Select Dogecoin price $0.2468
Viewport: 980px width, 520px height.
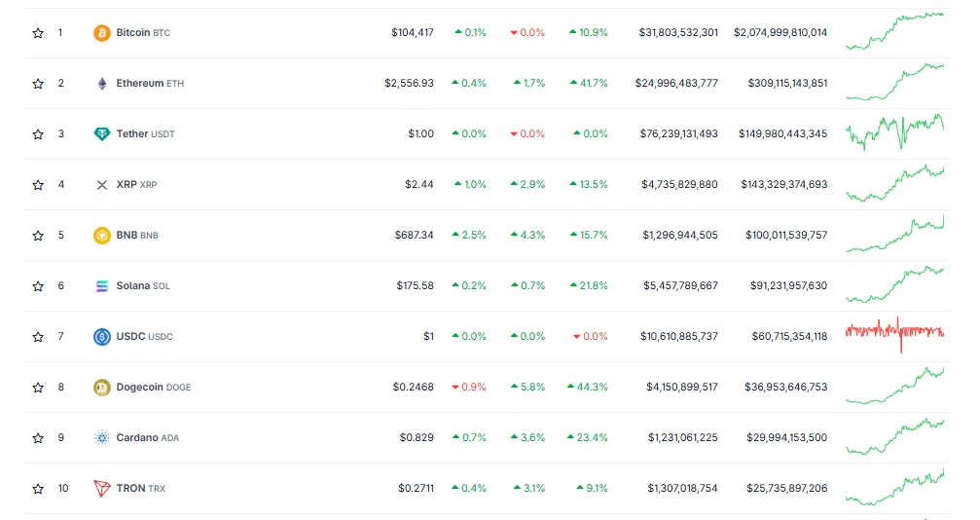click(x=414, y=388)
